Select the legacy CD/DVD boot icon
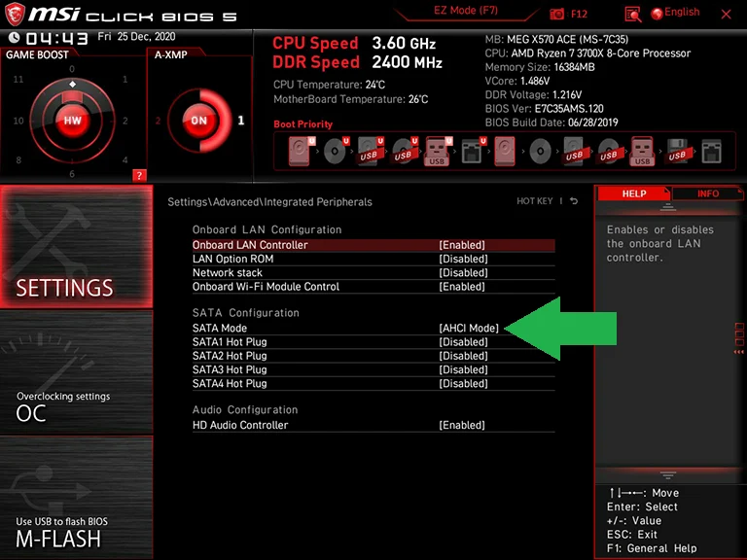 click(540, 151)
